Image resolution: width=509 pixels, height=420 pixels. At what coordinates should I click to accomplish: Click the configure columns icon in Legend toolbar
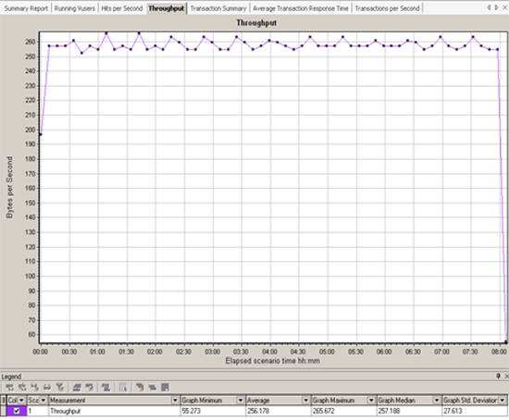click(123, 388)
